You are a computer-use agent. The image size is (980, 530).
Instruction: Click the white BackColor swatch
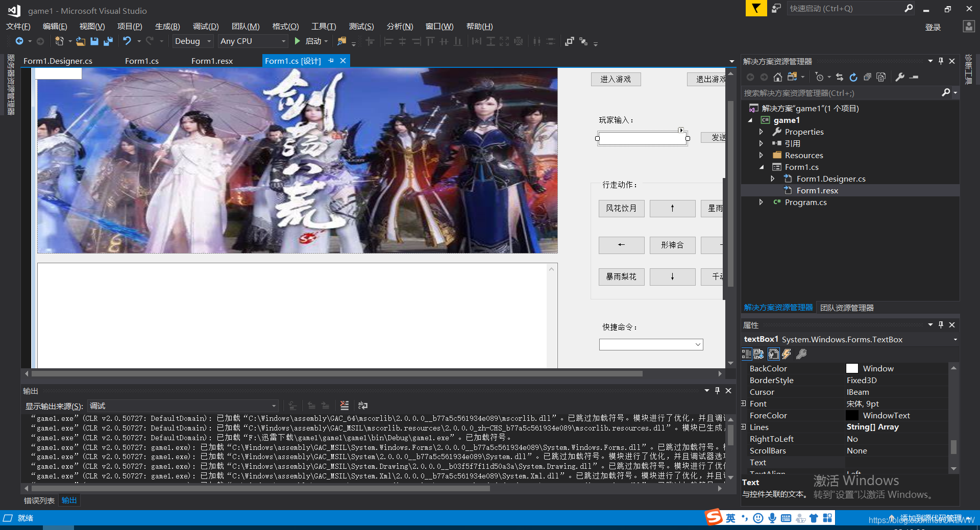coord(852,368)
